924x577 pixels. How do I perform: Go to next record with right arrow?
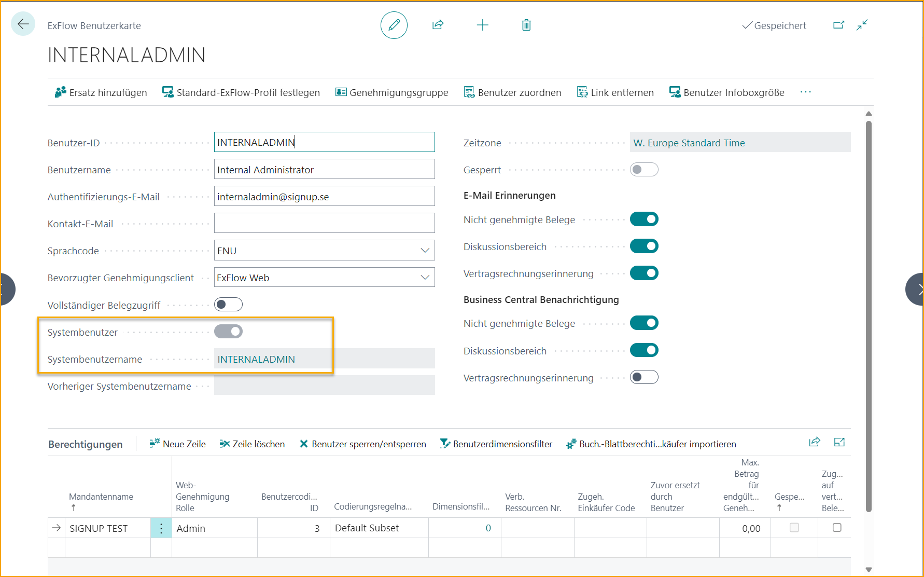916,290
